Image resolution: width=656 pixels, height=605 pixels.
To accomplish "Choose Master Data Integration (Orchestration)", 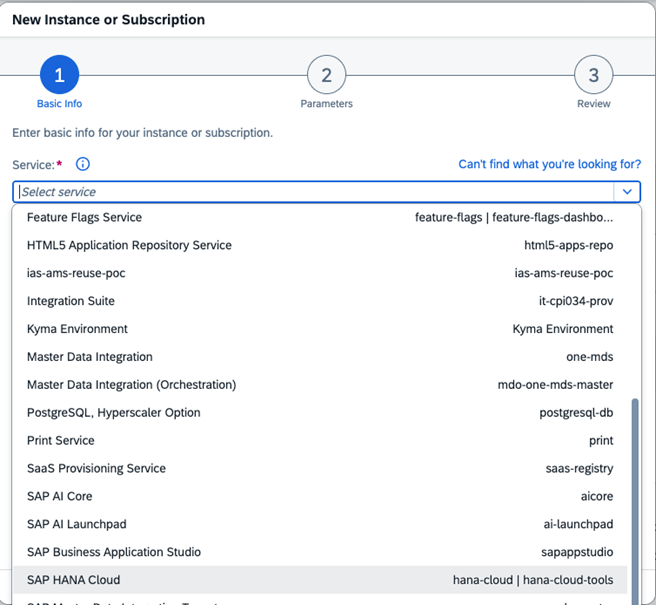I will (x=131, y=385).
